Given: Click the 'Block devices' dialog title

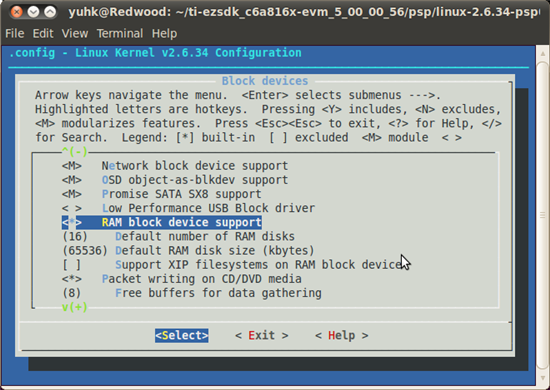Looking at the screenshot, I should pos(265,81).
